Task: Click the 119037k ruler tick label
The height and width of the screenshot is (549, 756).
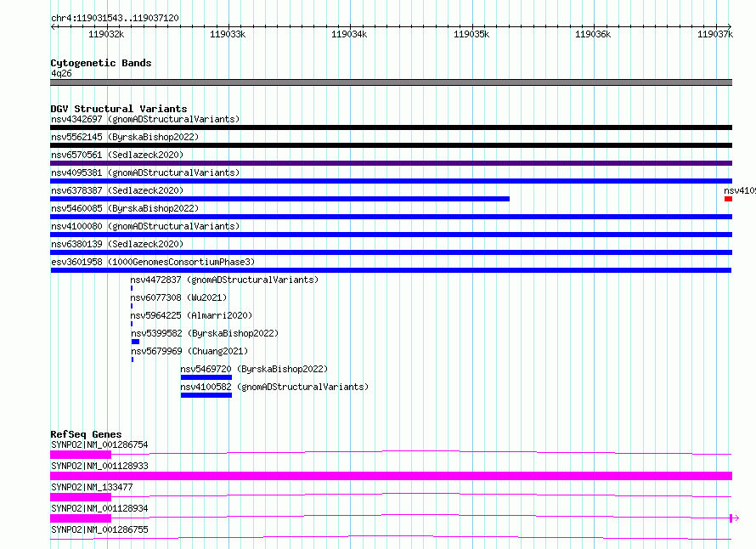Action: [x=715, y=34]
